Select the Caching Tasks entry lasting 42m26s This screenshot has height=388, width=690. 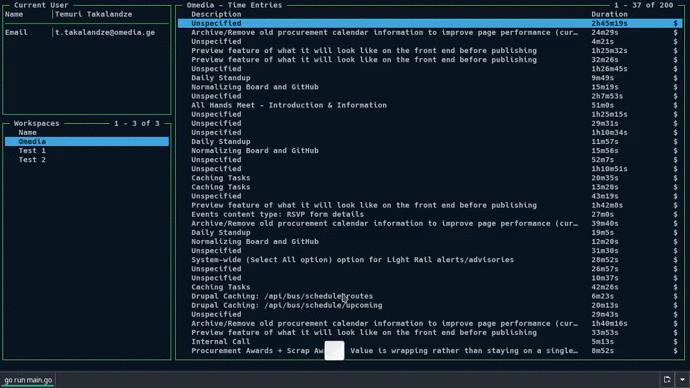point(430,287)
